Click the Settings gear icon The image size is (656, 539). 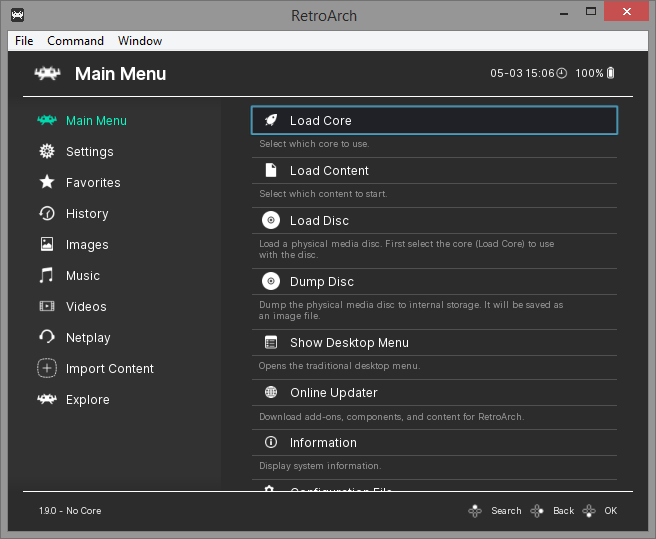(x=47, y=151)
